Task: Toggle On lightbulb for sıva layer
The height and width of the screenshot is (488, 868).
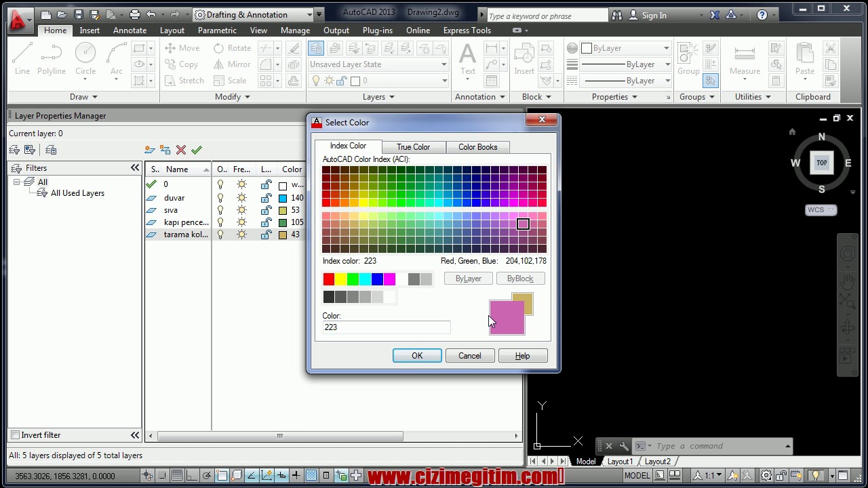Action: click(220, 210)
